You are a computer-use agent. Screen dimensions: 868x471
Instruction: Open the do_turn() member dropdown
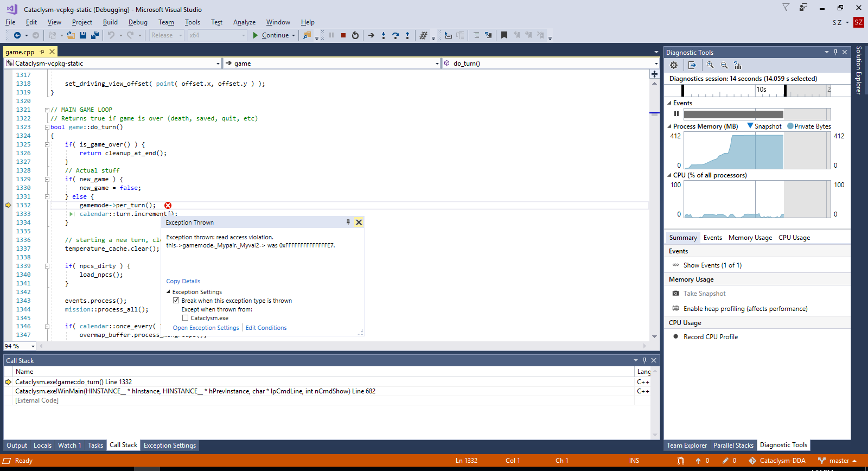click(x=656, y=63)
